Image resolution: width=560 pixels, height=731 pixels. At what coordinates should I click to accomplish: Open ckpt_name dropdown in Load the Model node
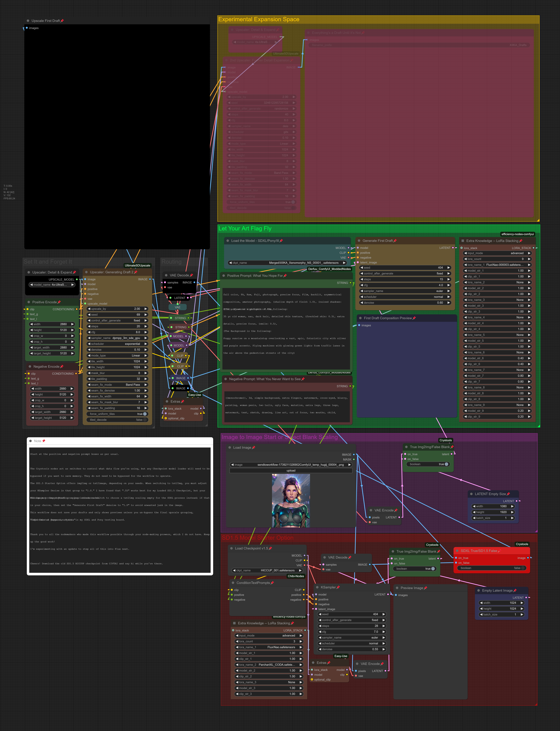click(287, 263)
